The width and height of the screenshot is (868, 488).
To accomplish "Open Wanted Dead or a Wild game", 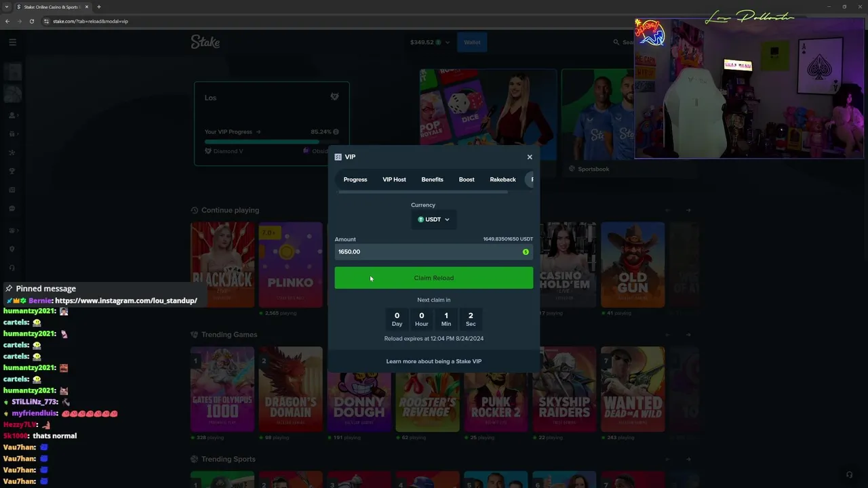I will tap(633, 389).
